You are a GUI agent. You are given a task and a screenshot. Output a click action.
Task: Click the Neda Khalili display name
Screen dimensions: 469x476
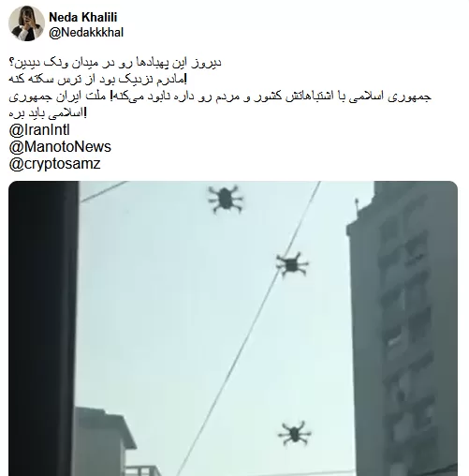[83, 17]
